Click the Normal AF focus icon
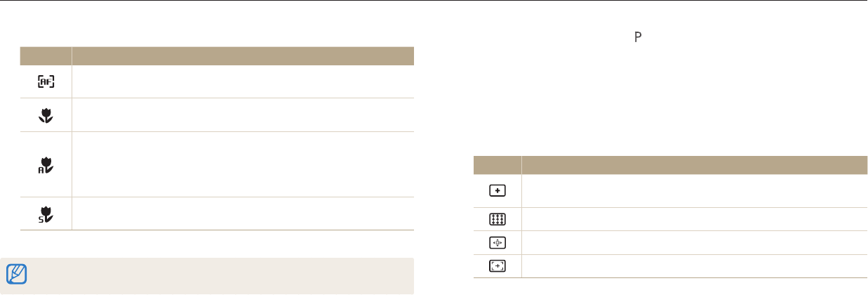Image resolution: width=868 pixels, height=295 pixels. [x=46, y=82]
